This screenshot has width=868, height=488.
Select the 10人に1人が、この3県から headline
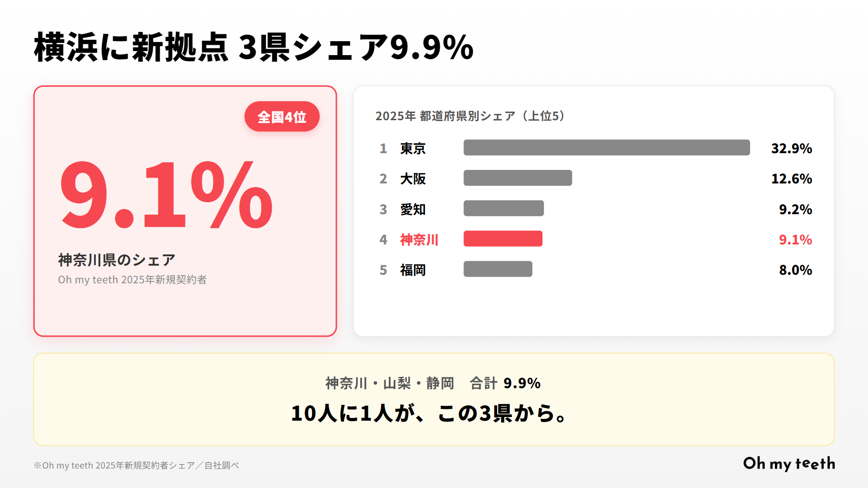click(429, 413)
